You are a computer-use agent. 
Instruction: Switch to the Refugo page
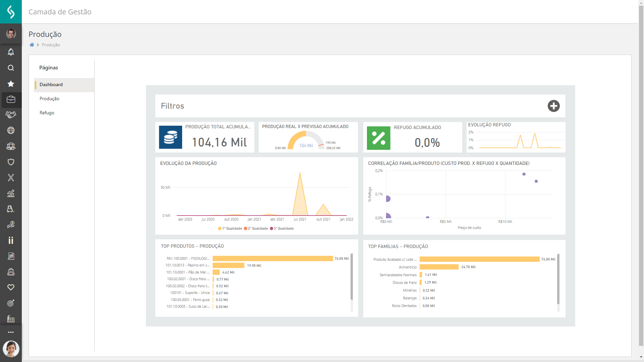coord(47,113)
